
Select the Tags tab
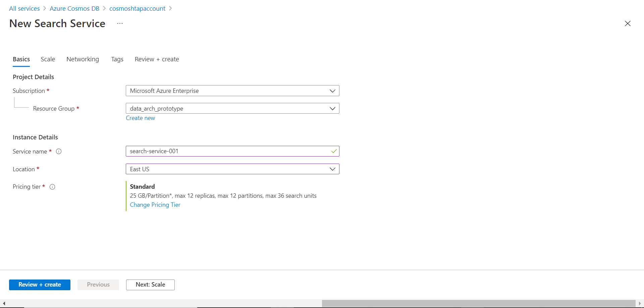tap(117, 59)
